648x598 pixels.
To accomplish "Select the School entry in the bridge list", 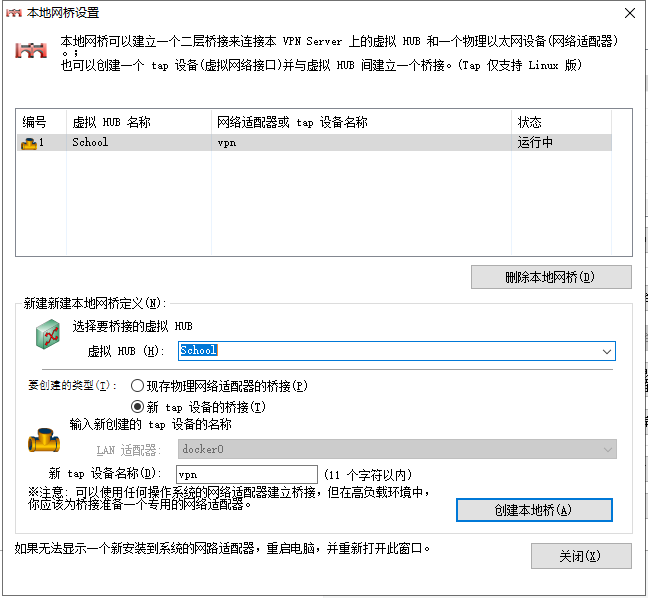I will coord(91,143).
